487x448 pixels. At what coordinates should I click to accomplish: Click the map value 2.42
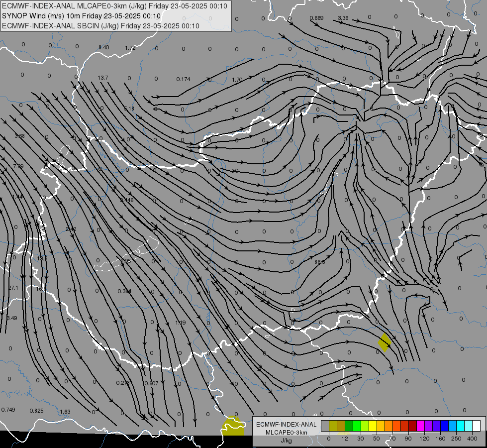pos(71,229)
